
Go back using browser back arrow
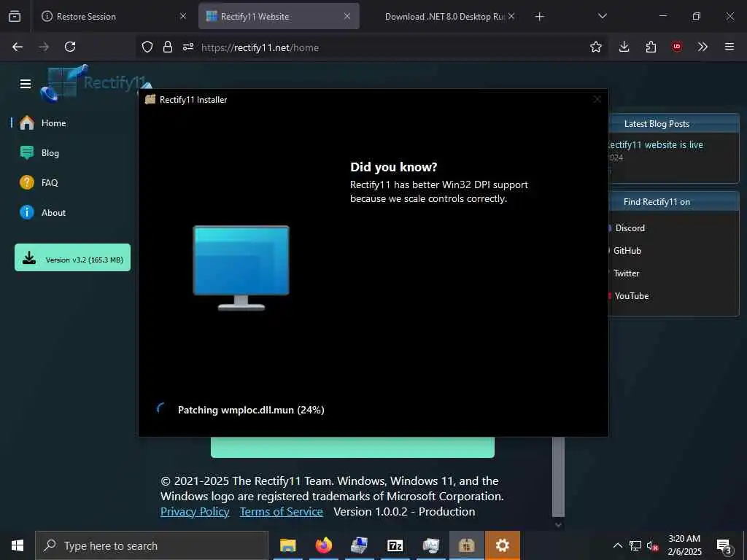[18, 47]
